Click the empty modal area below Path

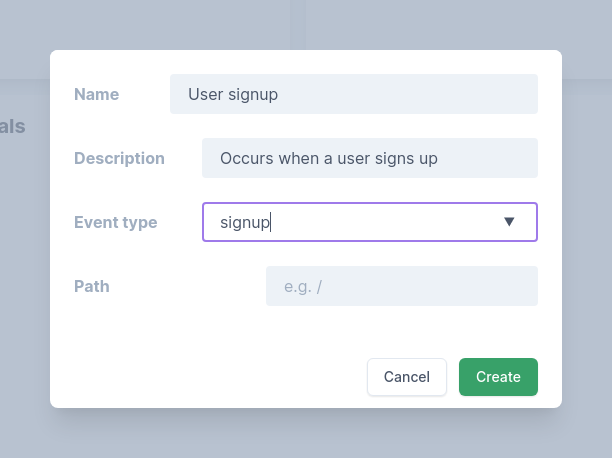click(x=200, y=340)
